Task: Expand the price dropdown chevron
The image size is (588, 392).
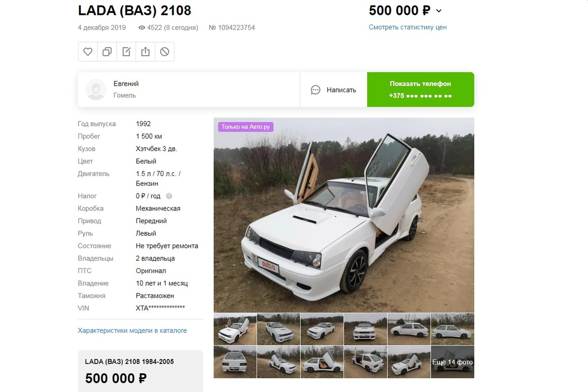Action: coord(439,11)
